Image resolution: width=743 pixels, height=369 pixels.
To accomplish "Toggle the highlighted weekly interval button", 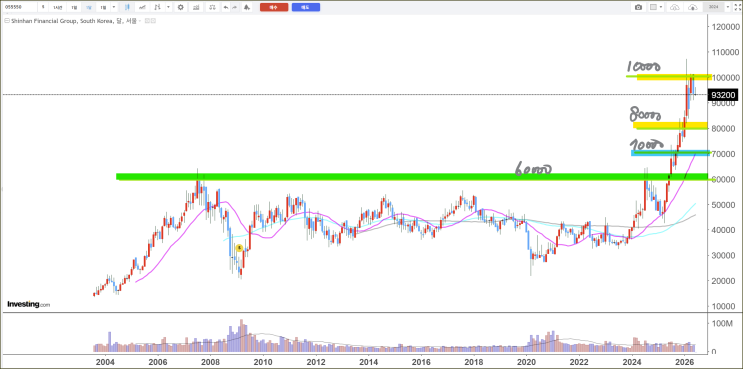I will tap(89, 7).
